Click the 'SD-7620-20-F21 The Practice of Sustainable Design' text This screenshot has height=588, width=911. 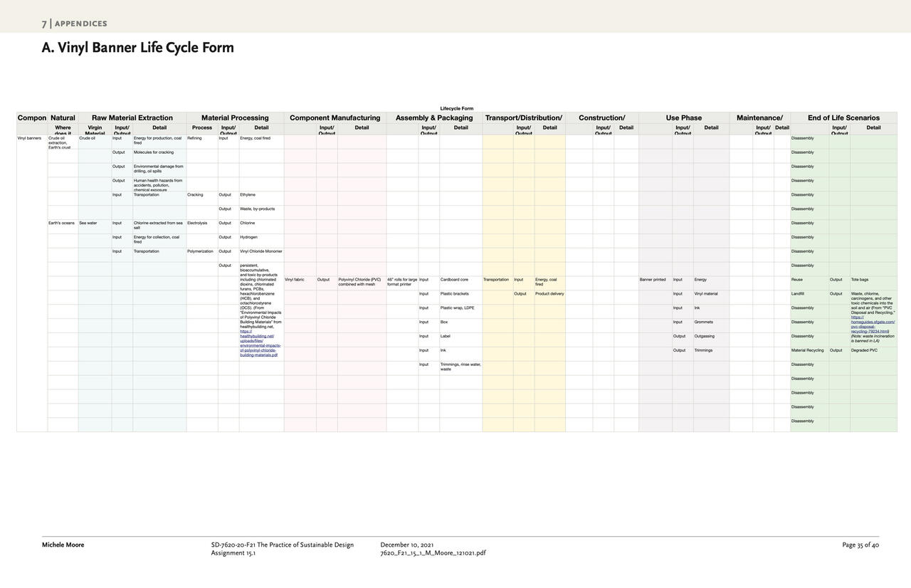(282, 545)
